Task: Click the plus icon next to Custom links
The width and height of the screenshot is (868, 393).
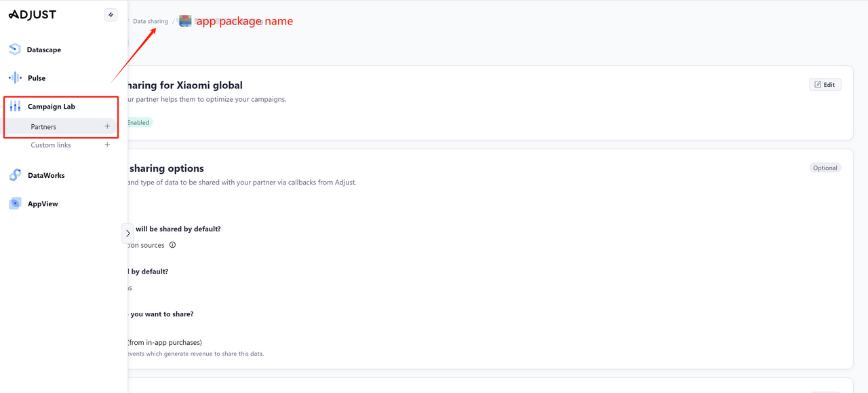Action: tap(107, 145)
